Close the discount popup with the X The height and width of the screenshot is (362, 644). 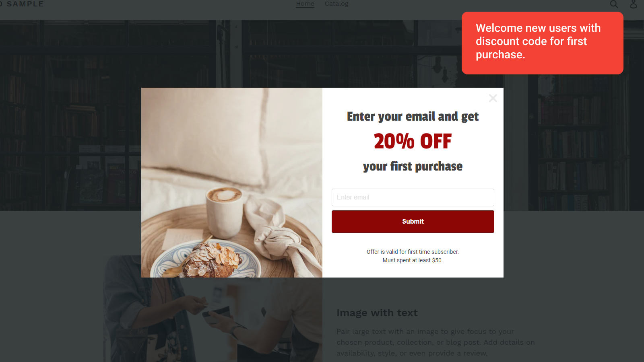click(x=493, y=98)
